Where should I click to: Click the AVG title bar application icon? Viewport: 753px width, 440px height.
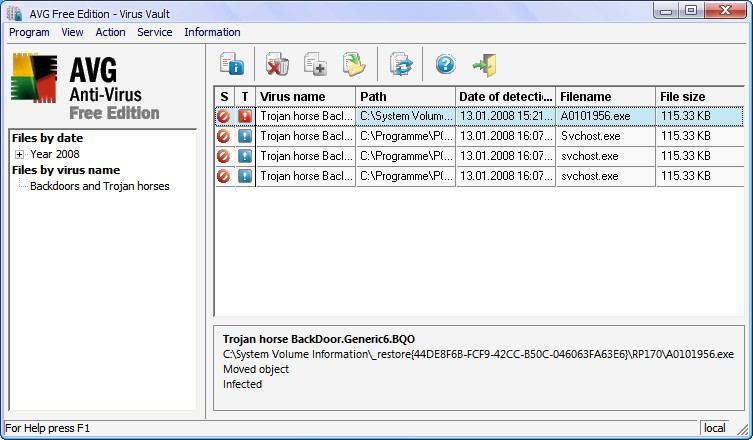coord(15,13)
